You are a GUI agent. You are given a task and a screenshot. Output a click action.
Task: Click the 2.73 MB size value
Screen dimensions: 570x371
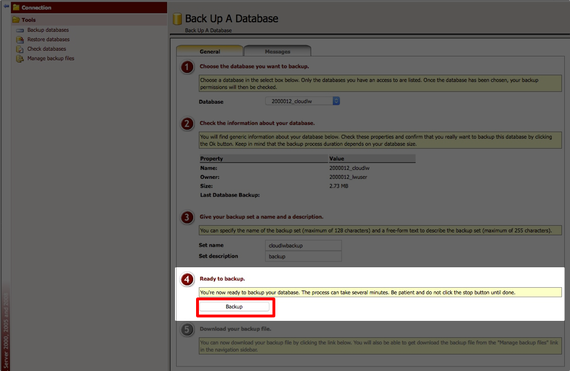point(338,186)
